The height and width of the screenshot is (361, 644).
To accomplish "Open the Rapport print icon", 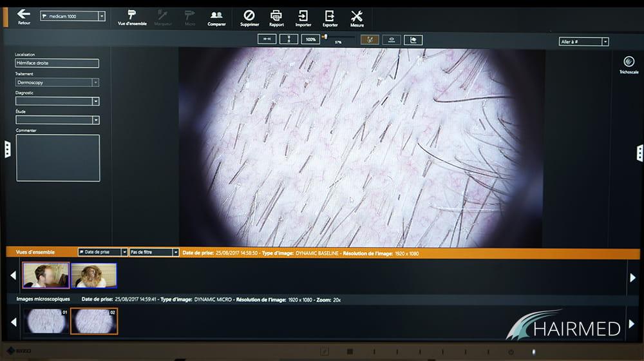I will [x=276, y=16].
